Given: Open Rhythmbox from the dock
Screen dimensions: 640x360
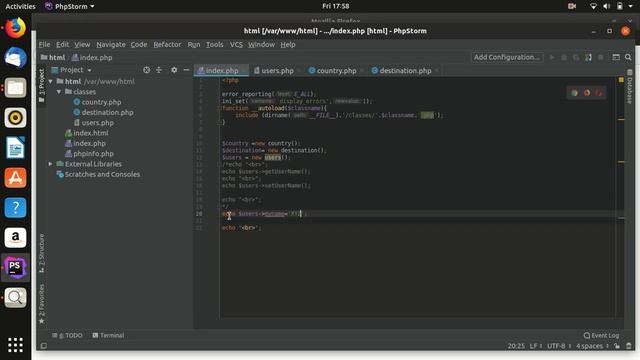Looking at the screenshot, I should tap(16, 118).
